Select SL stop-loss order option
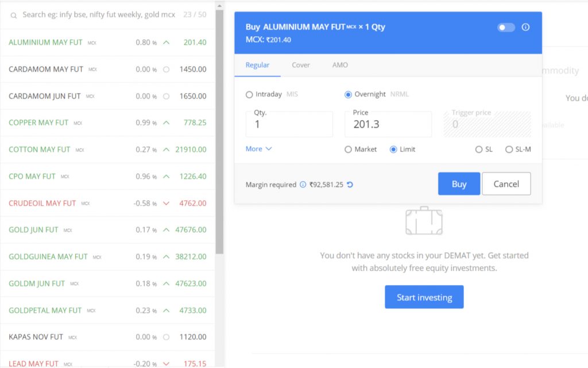This screenshot has height=368, width=588. click(478, 149)
